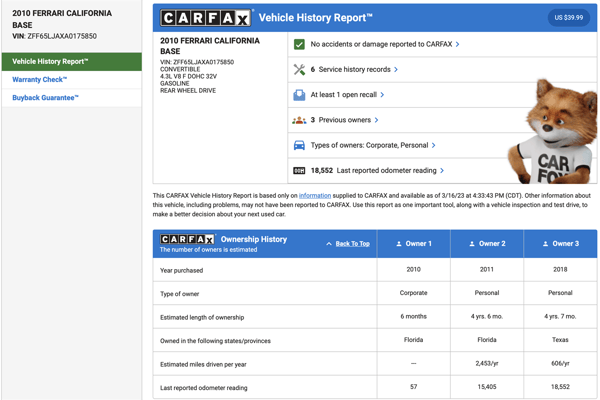
Task: Click the up caret beside Back To Top
Action: 329,244
